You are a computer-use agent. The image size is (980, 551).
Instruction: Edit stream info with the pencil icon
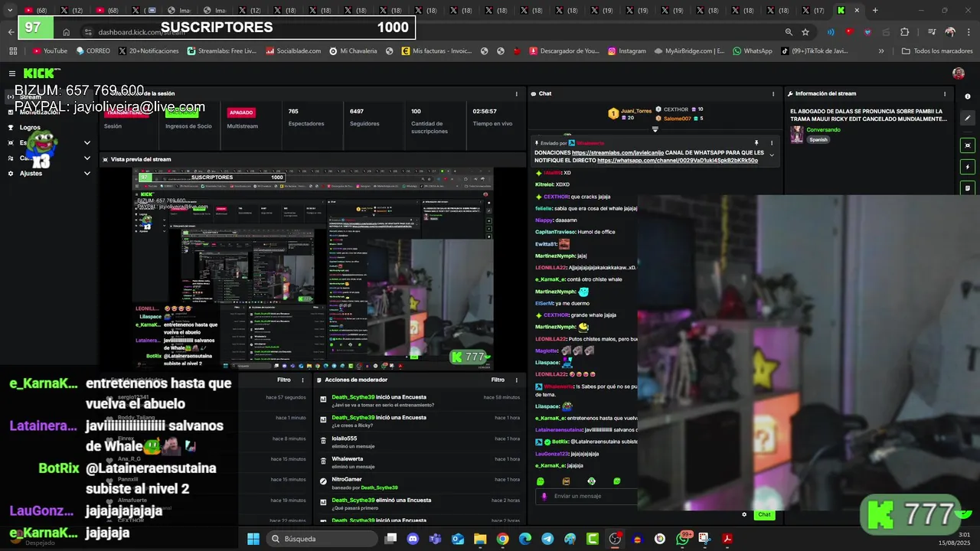point(968,118)
